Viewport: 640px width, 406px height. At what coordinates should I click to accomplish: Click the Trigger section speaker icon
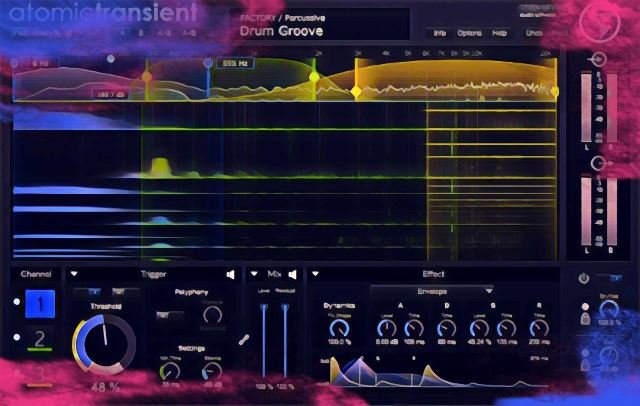click(230, 274)
